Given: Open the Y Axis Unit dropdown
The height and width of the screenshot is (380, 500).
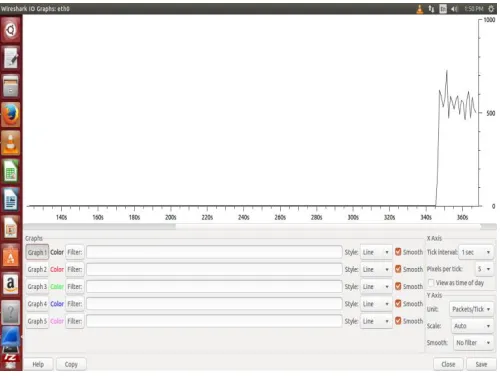Looking at the screenshot, I should coord(471,309).
